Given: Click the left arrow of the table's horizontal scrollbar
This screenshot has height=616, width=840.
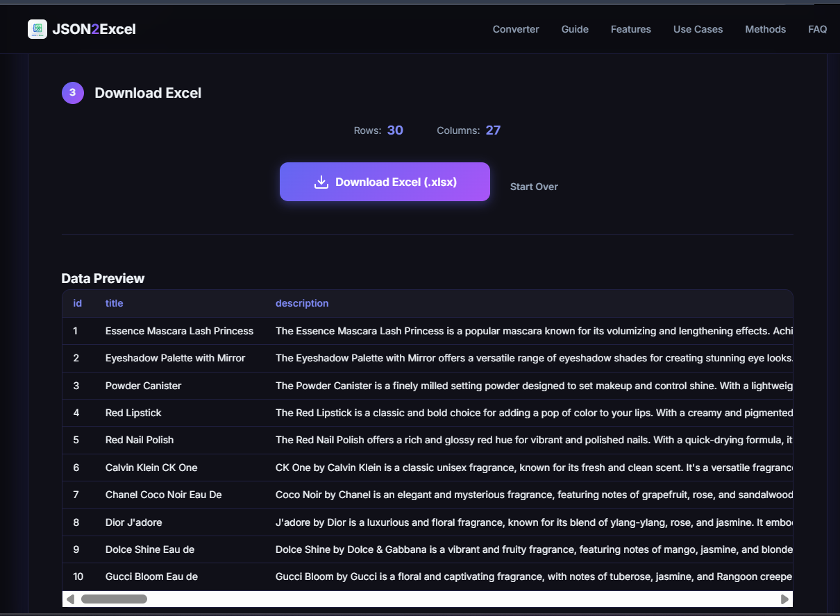Looking at the screenshot, I should click(x=70, y=599).
